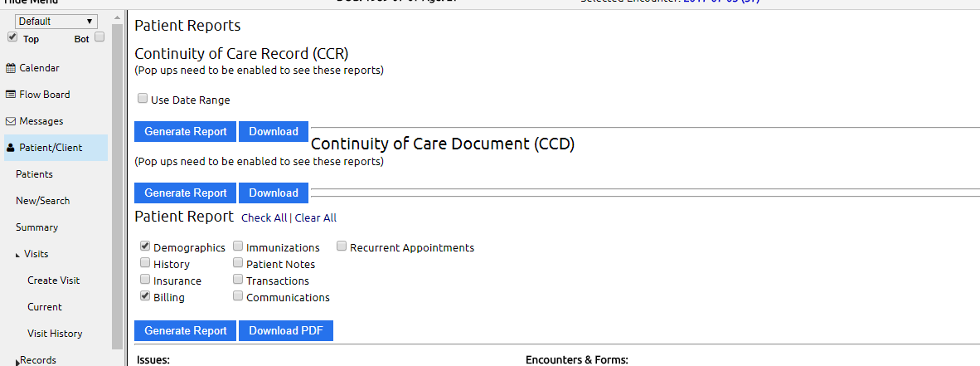This screenshot has height=366, width=980.
Task: Click the Clear All link
Action: [x=316, y=217]
